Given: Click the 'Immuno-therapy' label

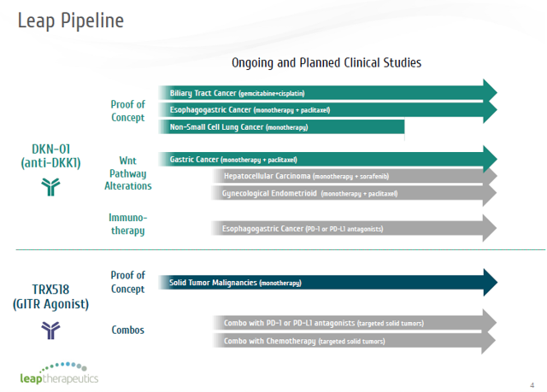Looking at the screenshot, I should click(127, 224).
